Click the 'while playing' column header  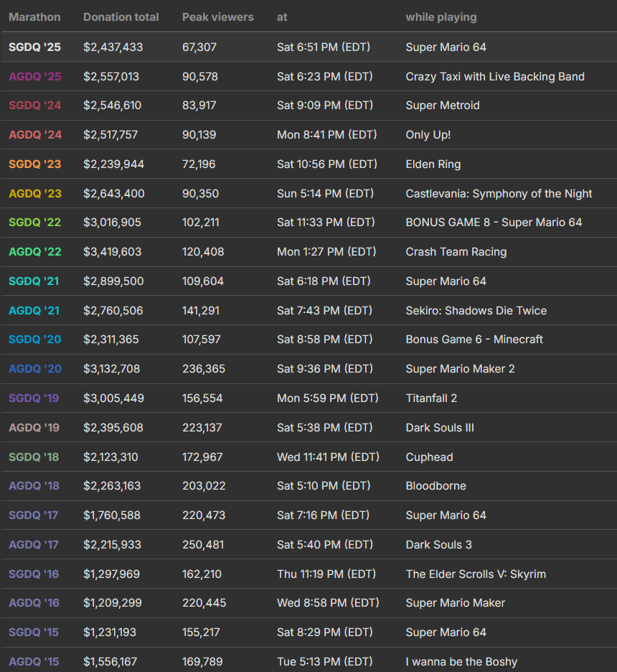(441, 17)
